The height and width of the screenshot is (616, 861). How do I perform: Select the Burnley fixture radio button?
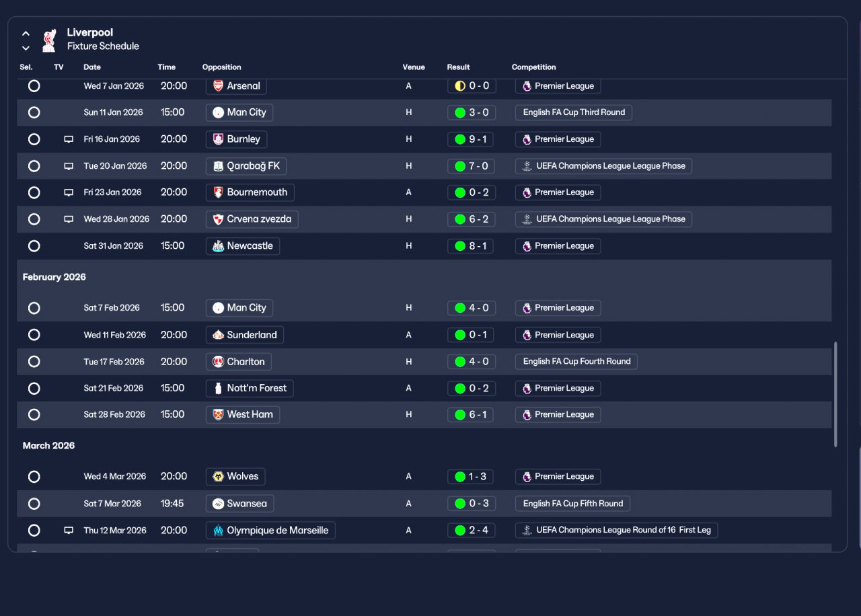coord(34,139)
